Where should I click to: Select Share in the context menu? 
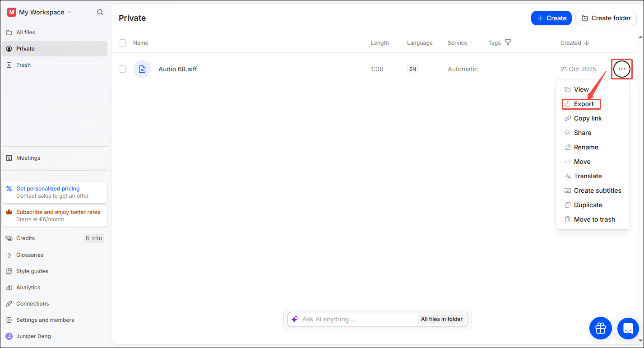coord(593,133)
